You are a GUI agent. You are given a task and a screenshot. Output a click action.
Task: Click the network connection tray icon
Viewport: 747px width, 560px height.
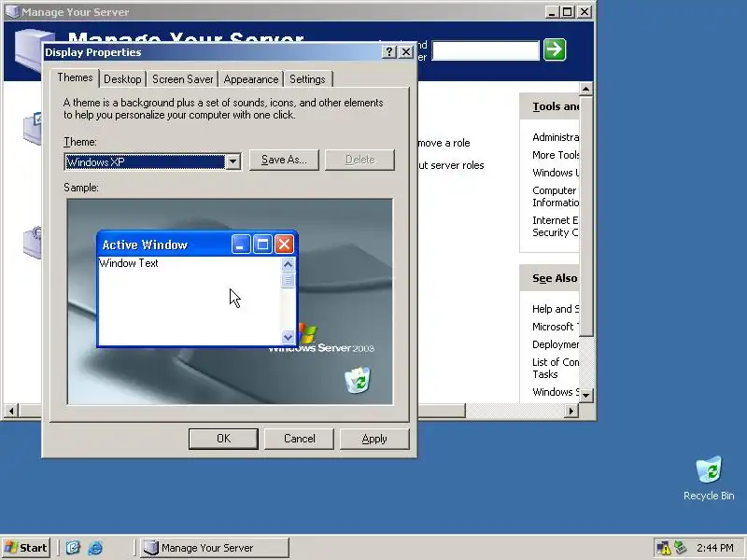[681, 548]
